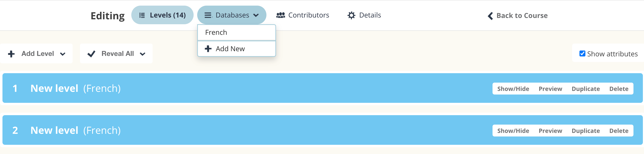The width and height of the screenshot is (644, 154).
Task: Click the plus icon beside Add Level
Action: (11, 54)
